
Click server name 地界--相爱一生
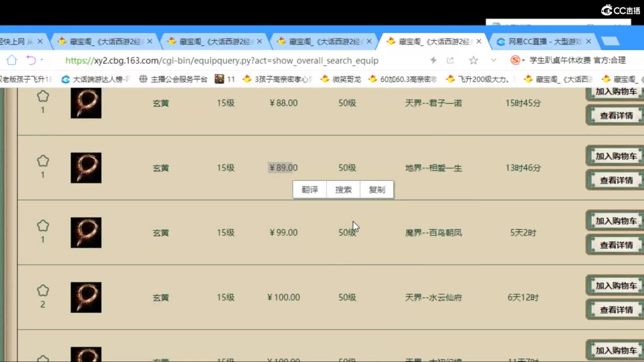[x=433, y=168]
